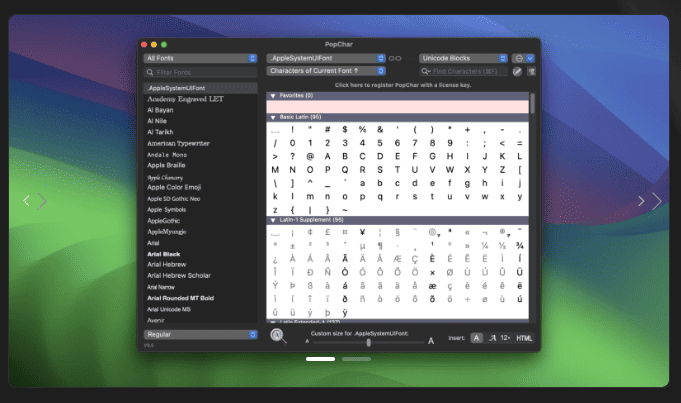Click the @ character in Basic Latin
Image resolution: width=681 pixels, height=403 pixels.
pyautogui.click(x=310, y=156)
